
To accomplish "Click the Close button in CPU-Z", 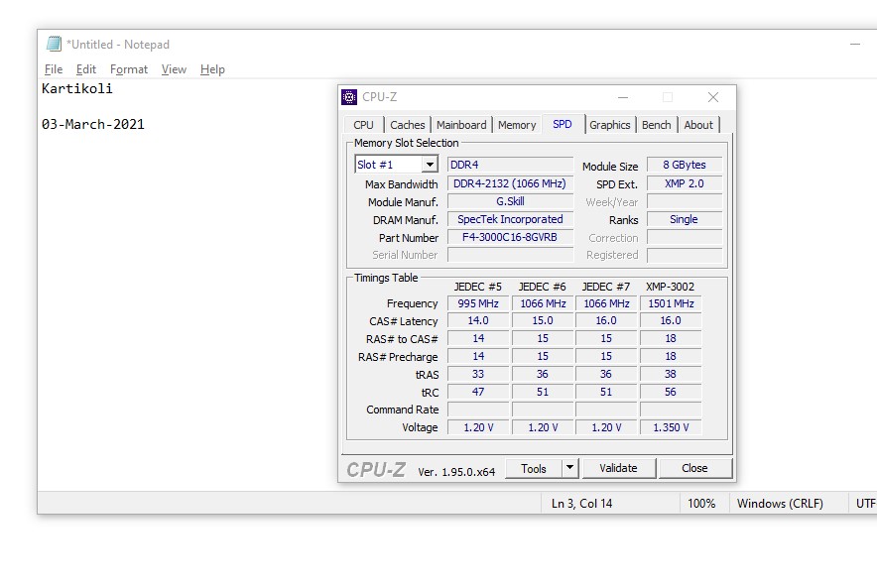I will (694, 468).
